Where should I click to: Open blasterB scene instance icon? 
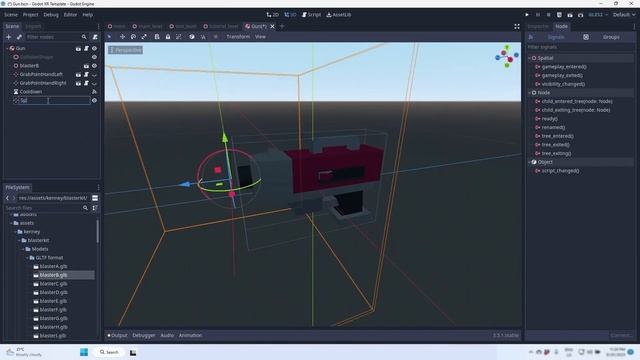86,66
